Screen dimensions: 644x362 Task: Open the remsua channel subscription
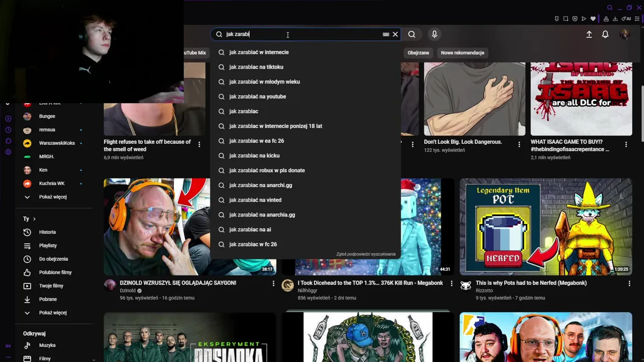(x=54, y=130)
